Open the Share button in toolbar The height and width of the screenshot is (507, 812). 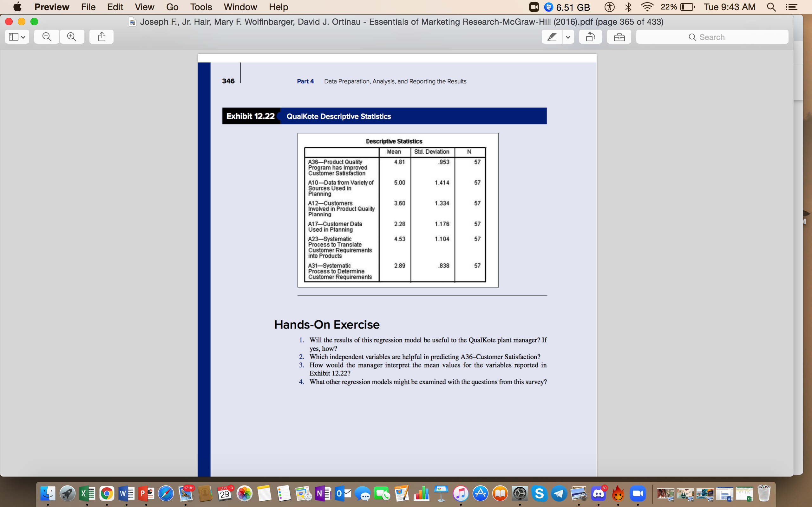coord(101,37)
